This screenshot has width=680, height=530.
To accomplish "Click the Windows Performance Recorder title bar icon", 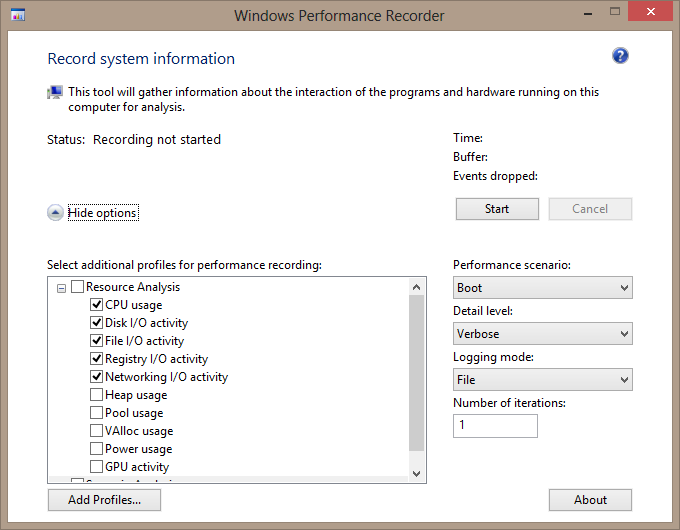I will tap(18, 15).
